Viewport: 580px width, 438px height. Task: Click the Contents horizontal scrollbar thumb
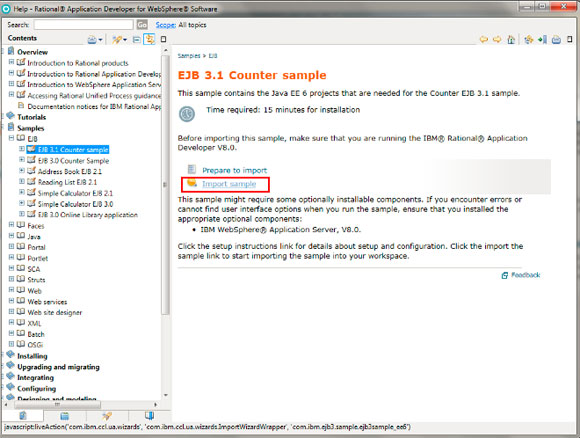[x=57, y=404]
